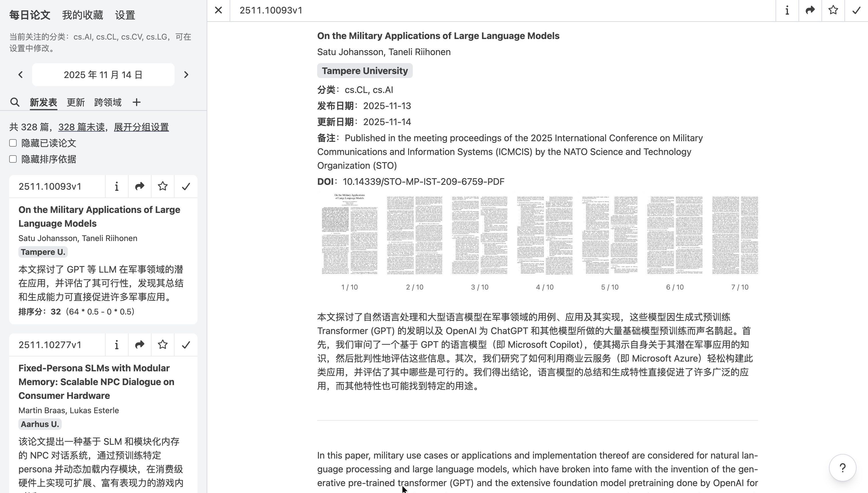Go to previous day with left chevron
This screenshot has height=493, width=868.
pyautogui.click(x=20, y=75)
